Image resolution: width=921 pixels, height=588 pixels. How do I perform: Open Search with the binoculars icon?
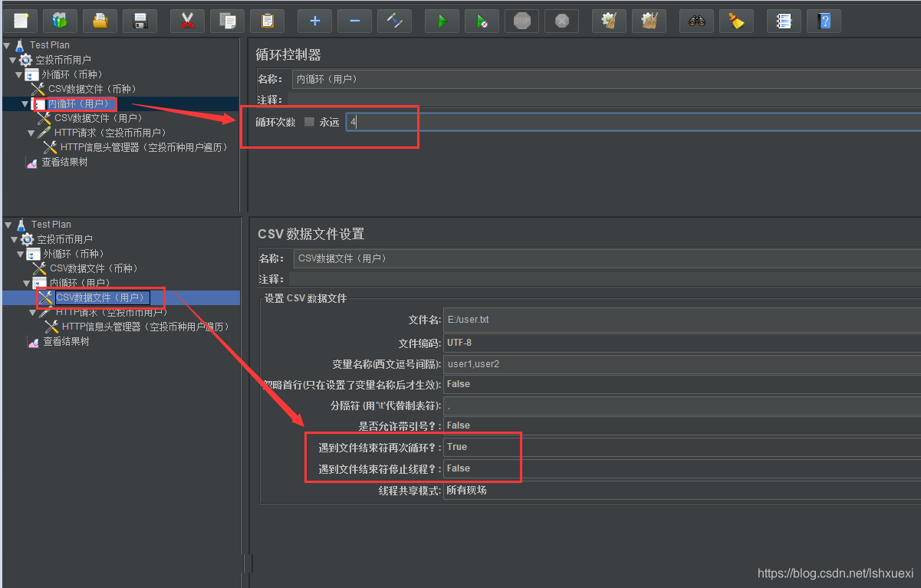click(696, 21)
